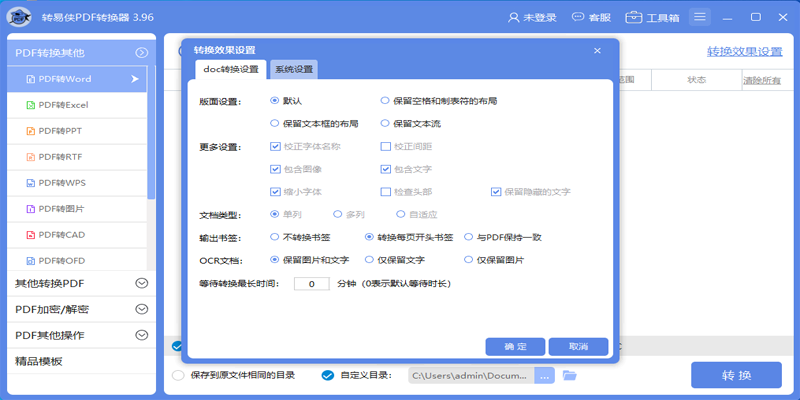Select 默认 layout option
This screenshot has height=400, width=800.
click(x=274, y=101)
